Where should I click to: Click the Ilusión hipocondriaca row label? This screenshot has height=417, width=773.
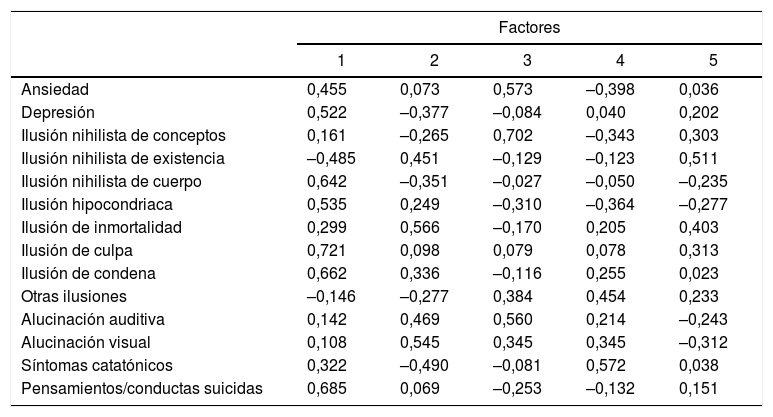[96, 204]
